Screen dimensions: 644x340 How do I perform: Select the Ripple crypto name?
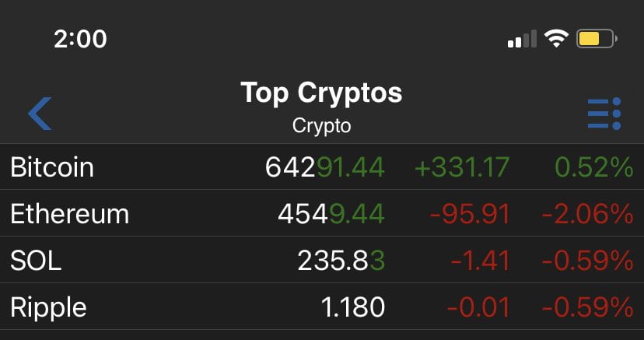pos(48,307)
